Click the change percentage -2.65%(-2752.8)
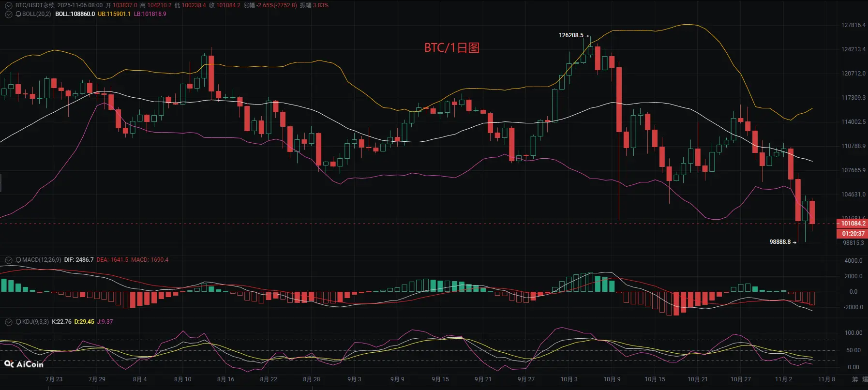 [277, 5]
